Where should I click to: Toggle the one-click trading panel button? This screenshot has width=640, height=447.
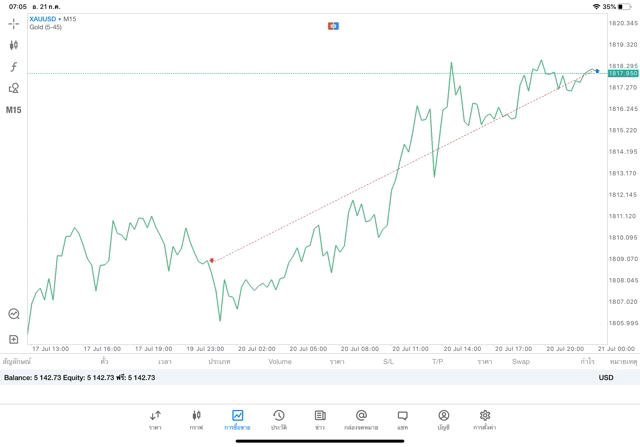pyautogui.click(x=333, y=24)
